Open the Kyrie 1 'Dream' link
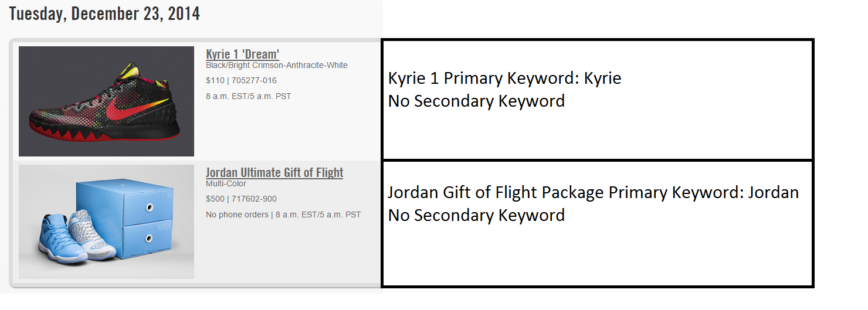The image size is (868, 310). point(242,54)
